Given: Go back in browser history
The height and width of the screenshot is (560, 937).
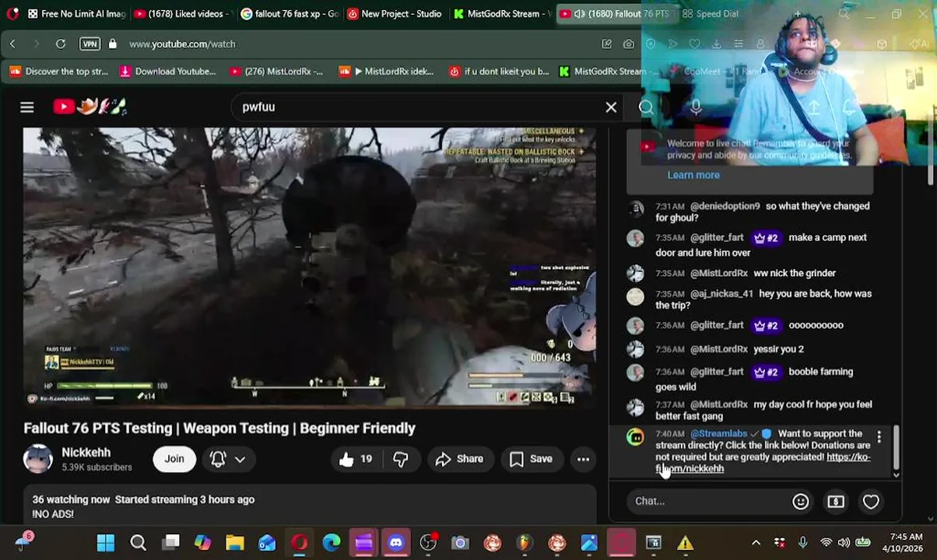Looking at the screenshot, I should (12, 44).
